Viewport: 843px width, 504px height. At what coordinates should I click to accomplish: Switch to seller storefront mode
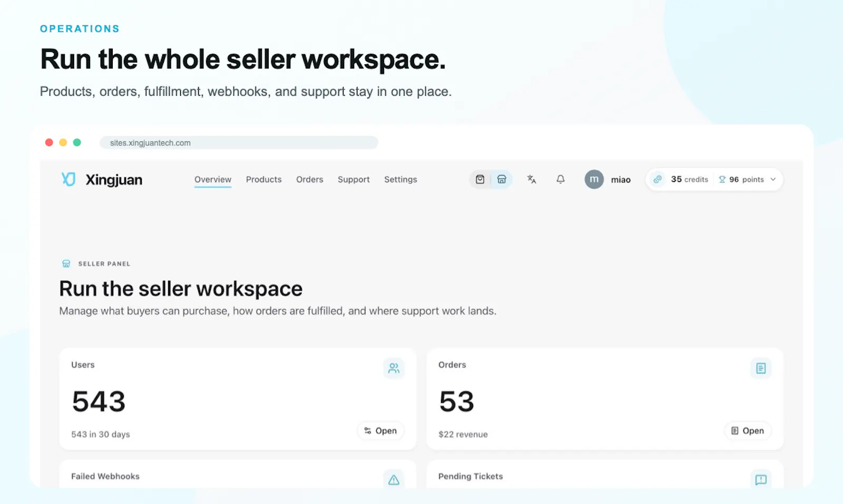(502, 180)
